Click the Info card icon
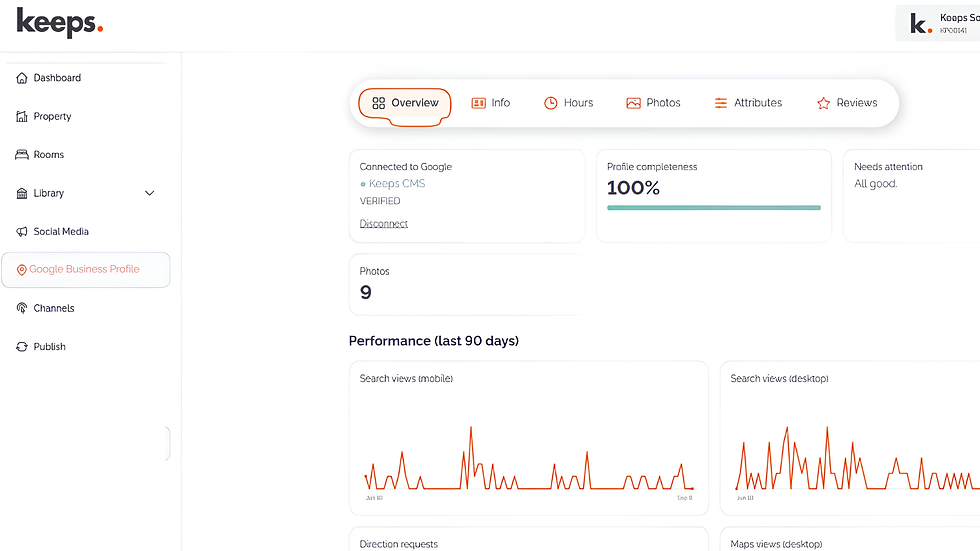980x551 pixels. point(479,103)
